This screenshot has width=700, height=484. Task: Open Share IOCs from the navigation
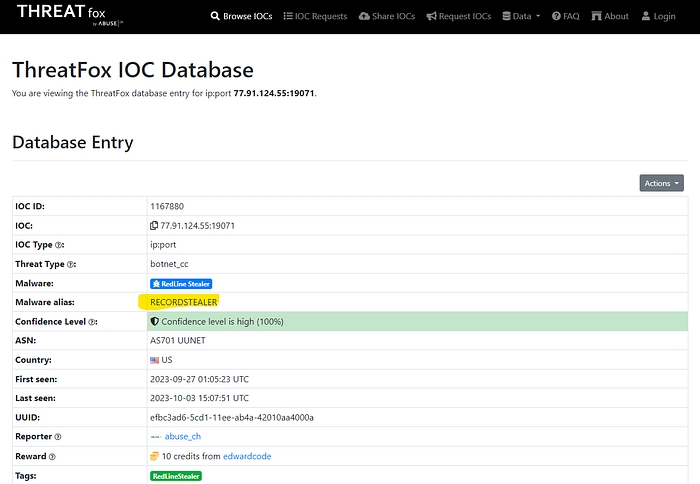(x=390, y=16)
